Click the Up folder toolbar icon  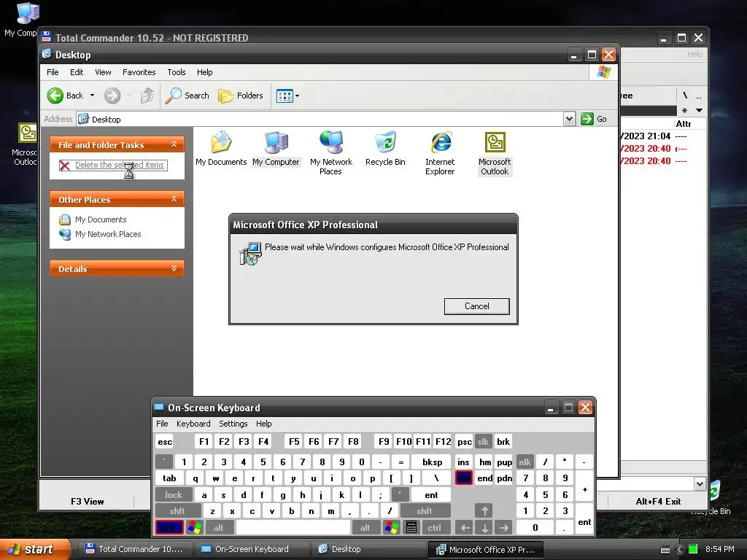pos(147,96)
